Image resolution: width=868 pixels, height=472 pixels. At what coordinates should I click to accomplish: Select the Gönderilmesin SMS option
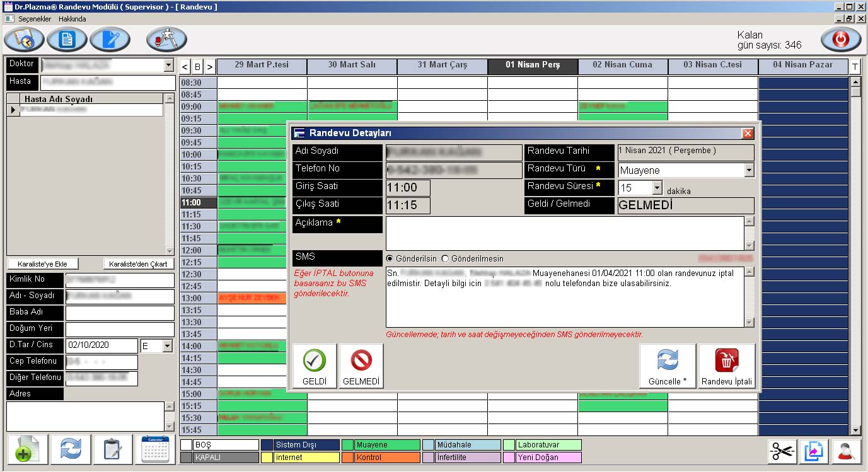click(445, 259)
